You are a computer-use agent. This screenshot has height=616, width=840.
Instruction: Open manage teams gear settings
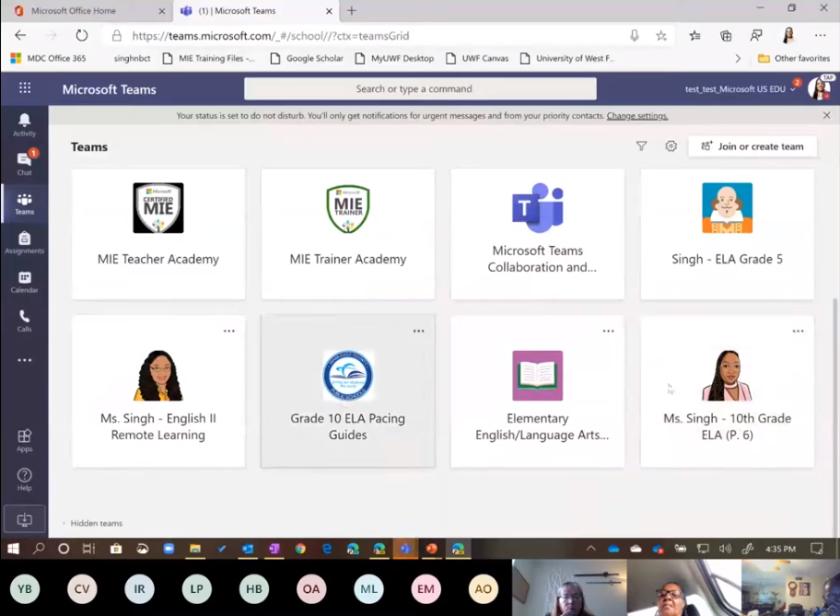click(x=671, y=146)
